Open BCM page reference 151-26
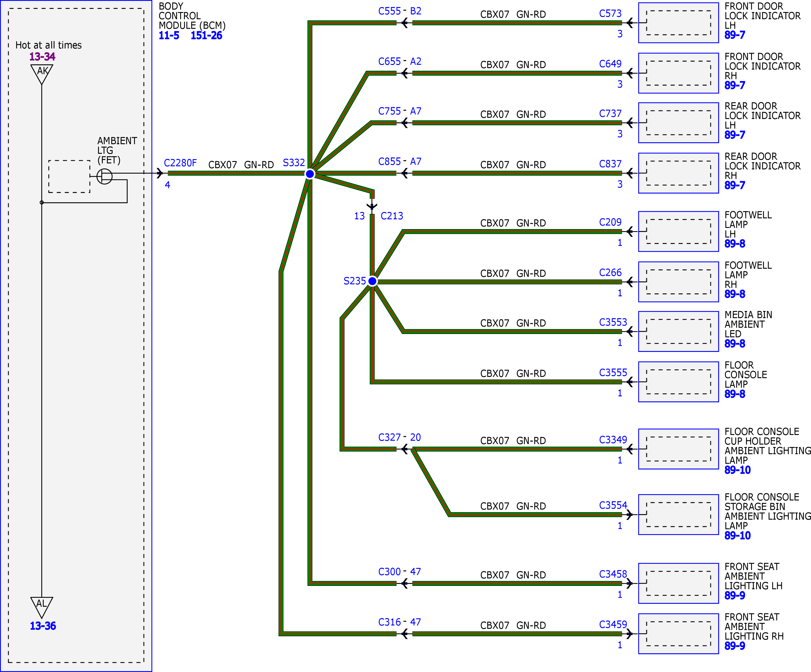Viewport: 811px width, 672px height. point(206,36)
